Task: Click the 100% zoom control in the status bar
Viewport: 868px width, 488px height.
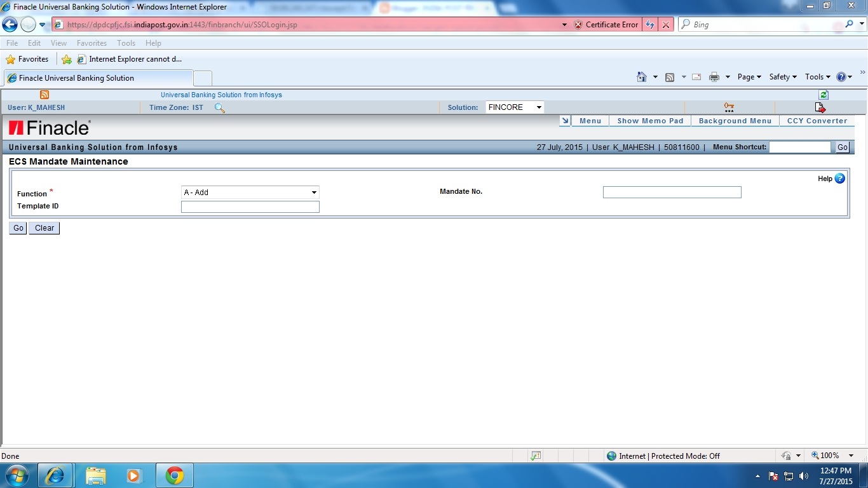Action: [x=829, y=456]
